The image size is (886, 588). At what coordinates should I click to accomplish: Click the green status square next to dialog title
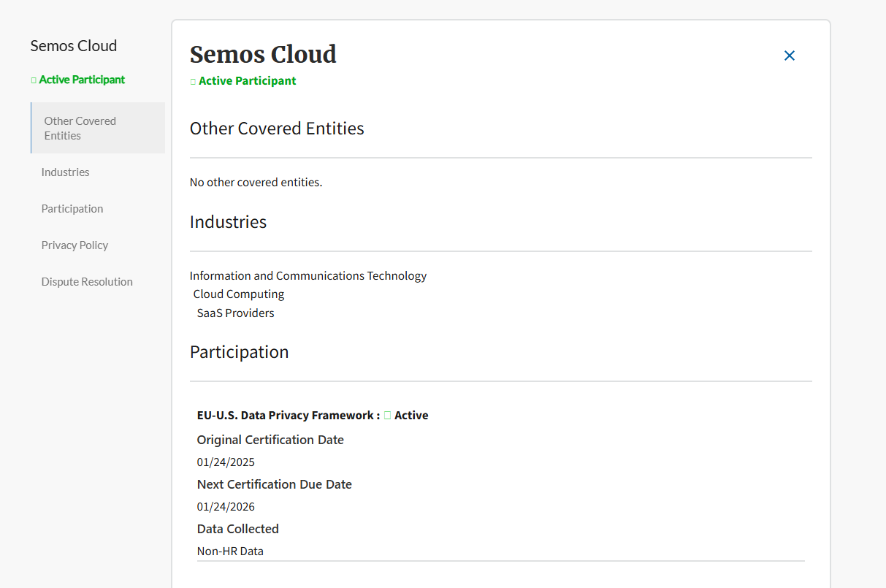coord(194,80)
